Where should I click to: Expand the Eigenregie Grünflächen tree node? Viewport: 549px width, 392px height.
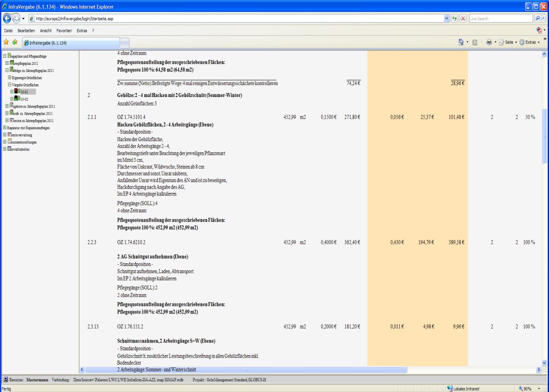9,78
